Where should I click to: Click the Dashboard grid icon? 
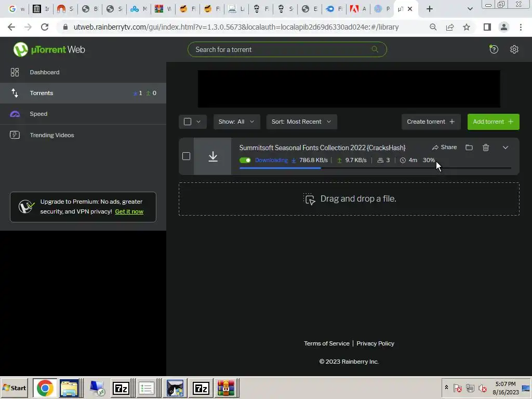click(x=15, y=72)
